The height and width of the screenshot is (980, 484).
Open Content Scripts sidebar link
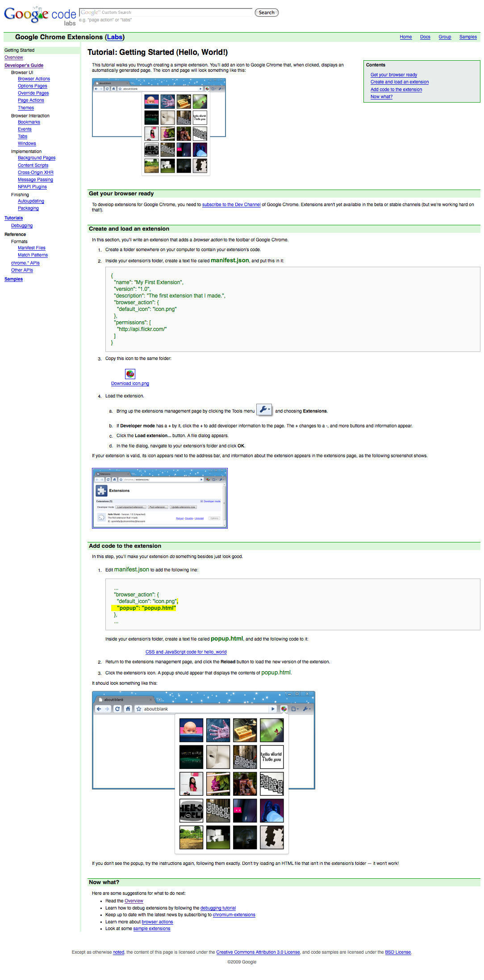(x=33, y=165)
